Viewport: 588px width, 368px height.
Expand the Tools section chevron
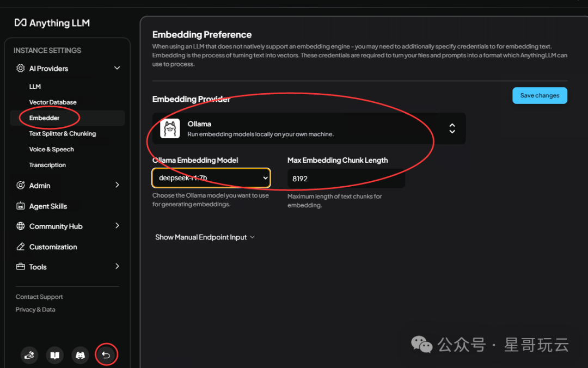coord(117,266)
